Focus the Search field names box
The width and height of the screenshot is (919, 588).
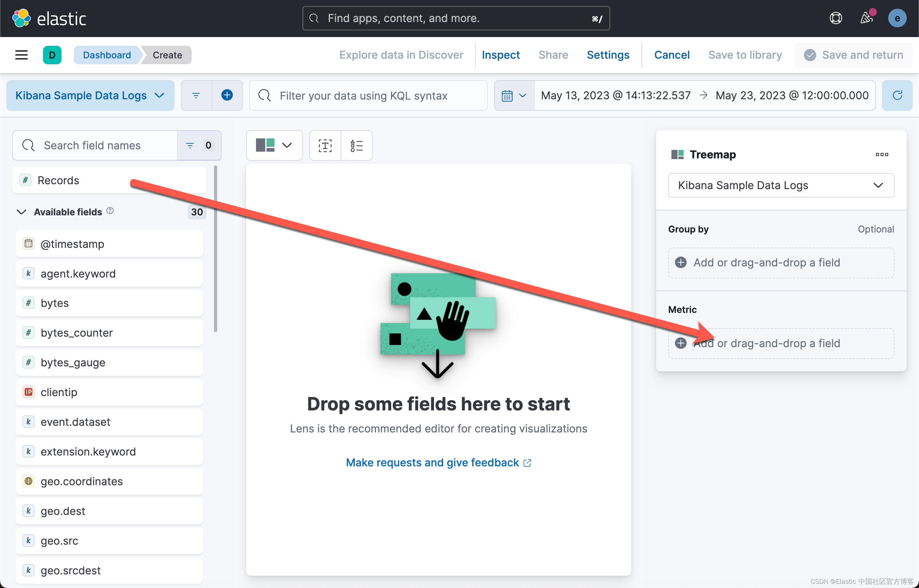point(95,145)
